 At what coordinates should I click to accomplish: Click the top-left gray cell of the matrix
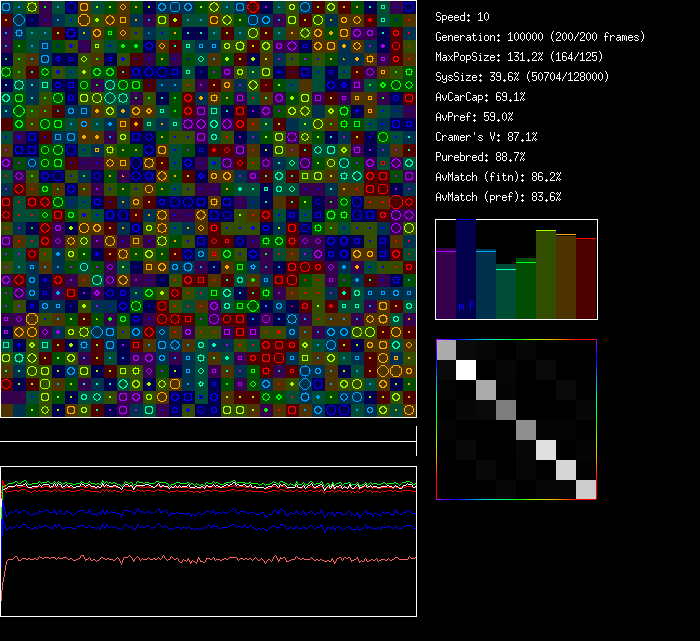tap(446, 350)
